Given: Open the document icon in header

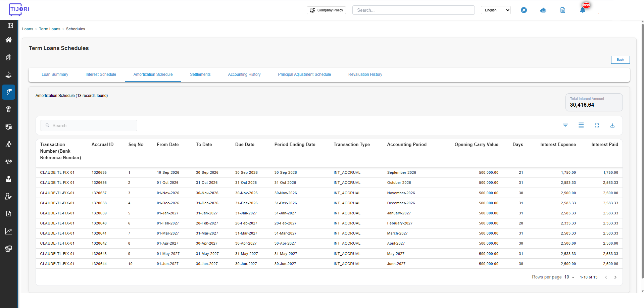Looking at the screenshot, I should [563, 10].
